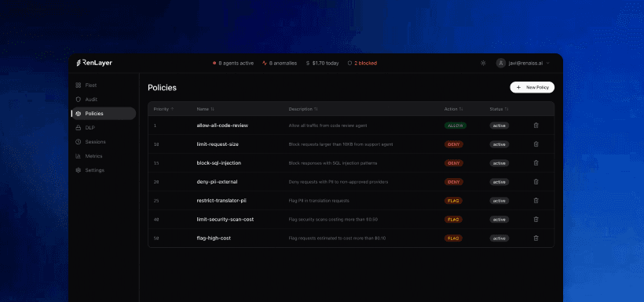Click the 8 agents active indicator
The height and width of the screenshot is (302, 644).
tap(233, 64)
